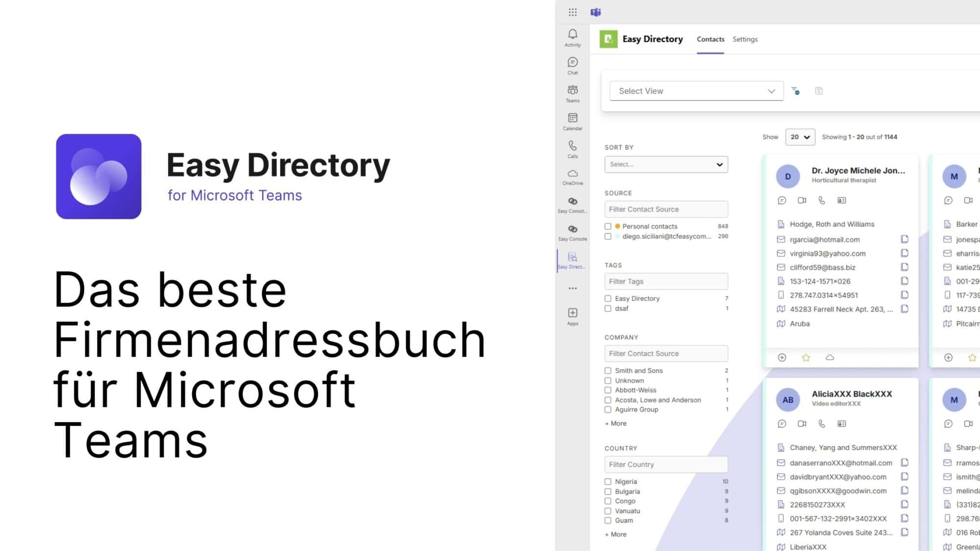This screenshot has height=551, width=980.
Task: Start chat with AliciaXXX BlackXXX
Action: pyautogui.click(x=782, y=424)
